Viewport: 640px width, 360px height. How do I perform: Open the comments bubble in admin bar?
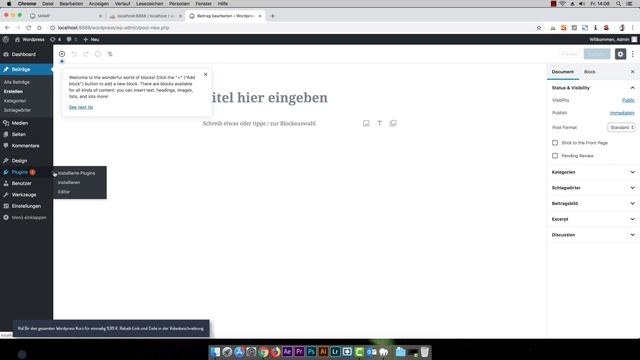[x=72, y=40]
